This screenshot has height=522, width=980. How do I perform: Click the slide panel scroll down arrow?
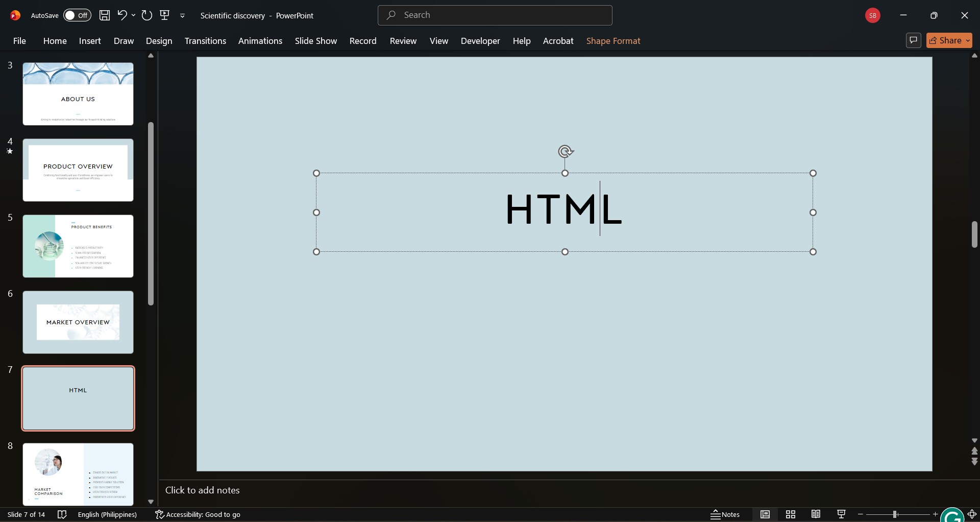point(151,502)
